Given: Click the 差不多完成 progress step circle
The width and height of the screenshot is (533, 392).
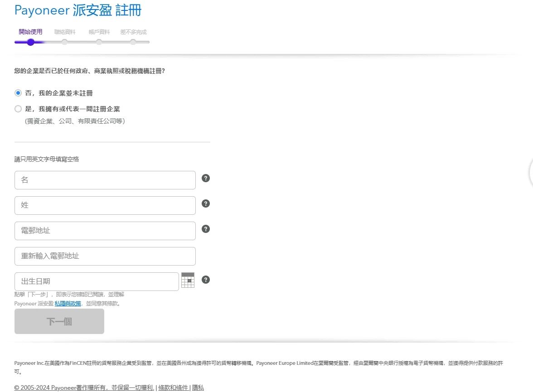Looking at the screenshot, I should pyautogui.click(x=133, y=42).
